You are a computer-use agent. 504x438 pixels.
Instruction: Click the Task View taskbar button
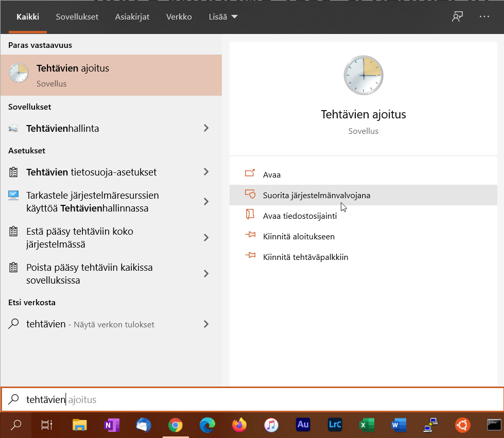pos(47,425)
